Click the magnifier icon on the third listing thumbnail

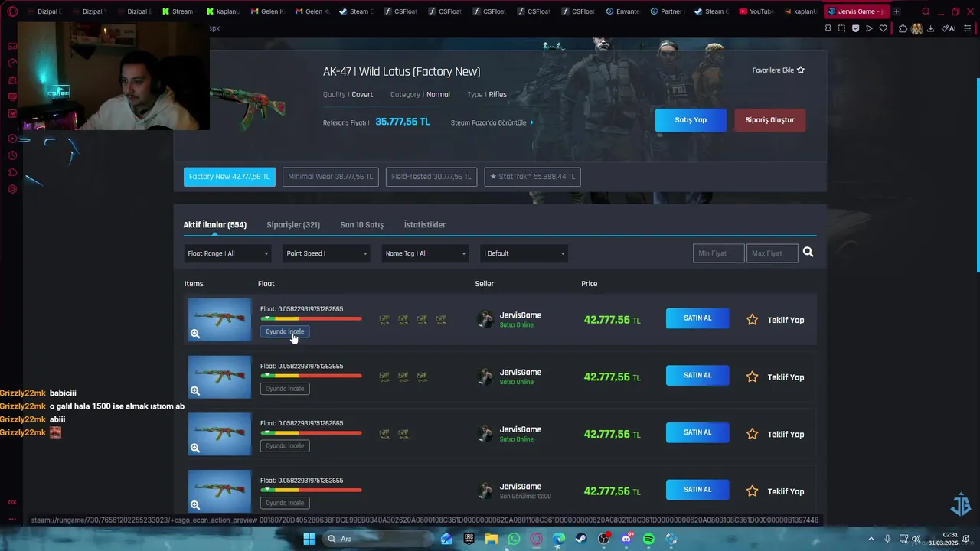click(x=195, y=448)
